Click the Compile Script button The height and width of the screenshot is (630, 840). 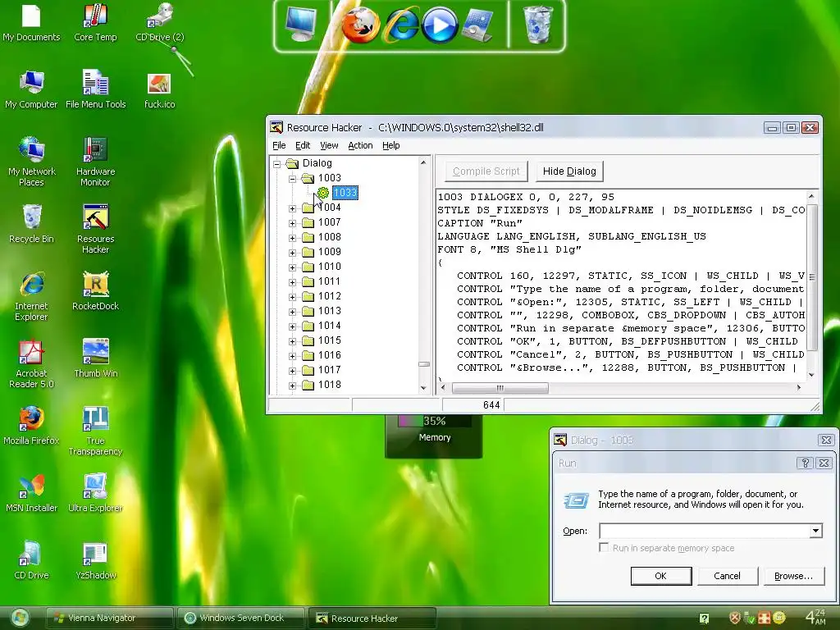[486, 171]
